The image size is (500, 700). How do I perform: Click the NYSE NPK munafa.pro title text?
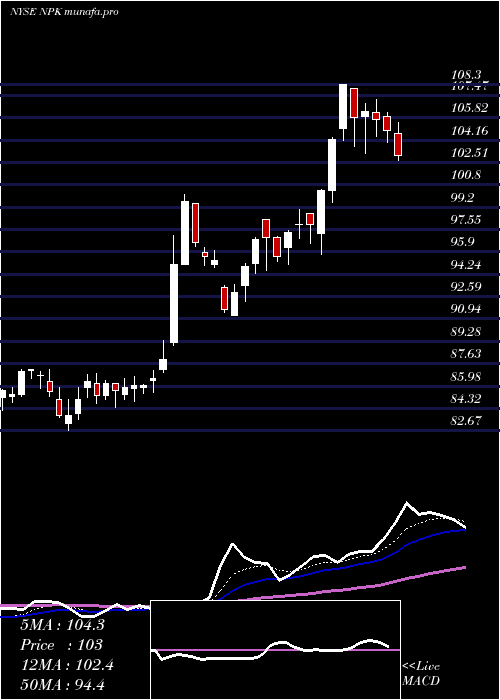pyautogui.click(x=64, y=12)
